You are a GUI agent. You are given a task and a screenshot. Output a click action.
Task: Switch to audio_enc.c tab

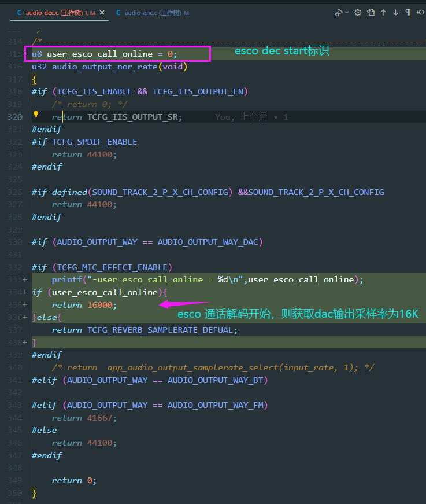point(153,13)
